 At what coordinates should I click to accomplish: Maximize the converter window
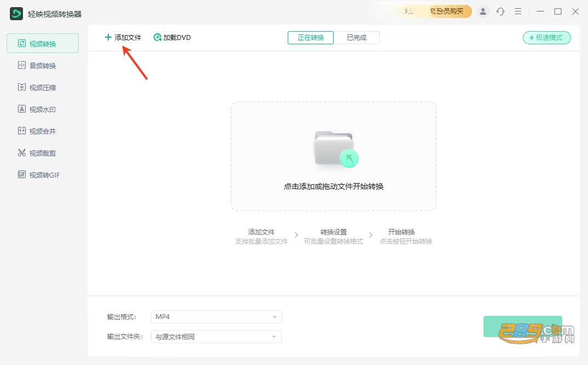(x=558, y=11)
